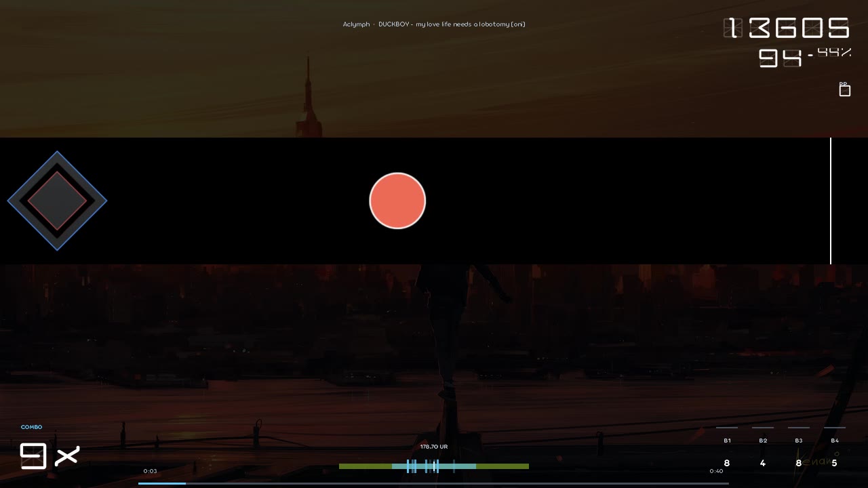
Task: Click the red don hit circle
Action: tap(397, 201)
